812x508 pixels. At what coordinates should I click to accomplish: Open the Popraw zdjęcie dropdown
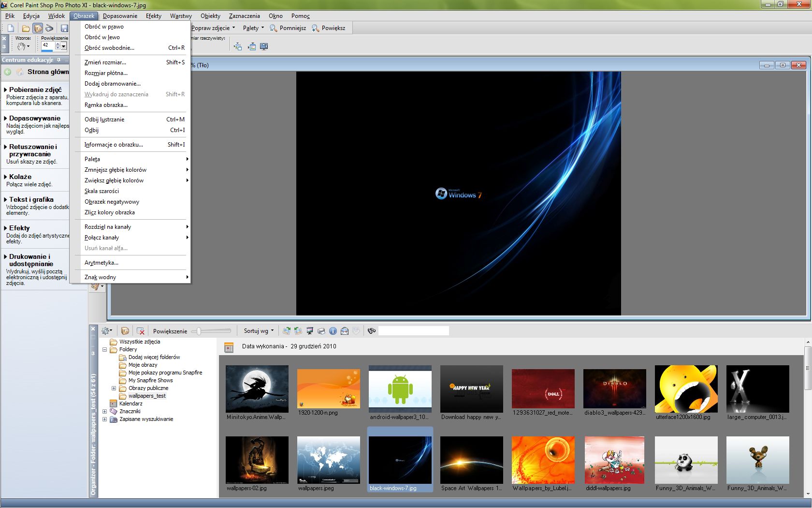coord(213,28)
